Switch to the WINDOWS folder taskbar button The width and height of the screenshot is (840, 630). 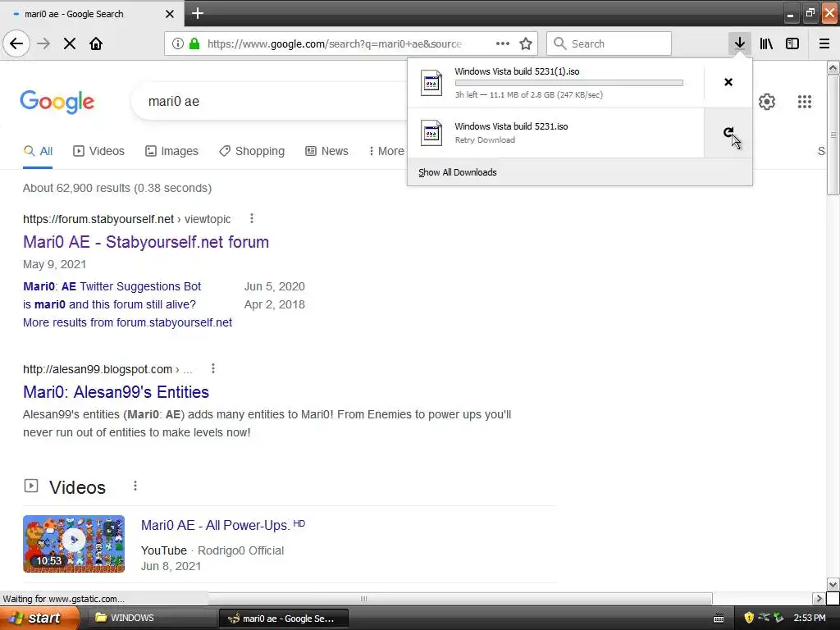(x=152, y=618)
